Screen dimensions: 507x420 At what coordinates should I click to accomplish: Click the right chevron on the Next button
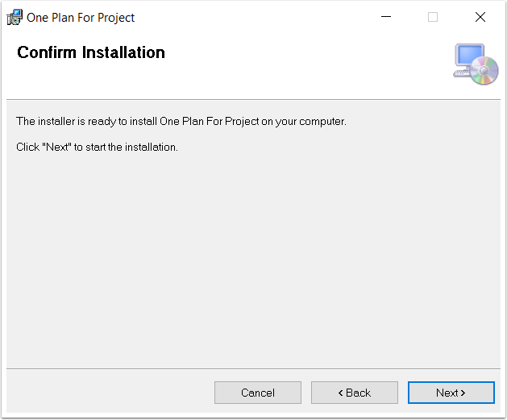463,393
